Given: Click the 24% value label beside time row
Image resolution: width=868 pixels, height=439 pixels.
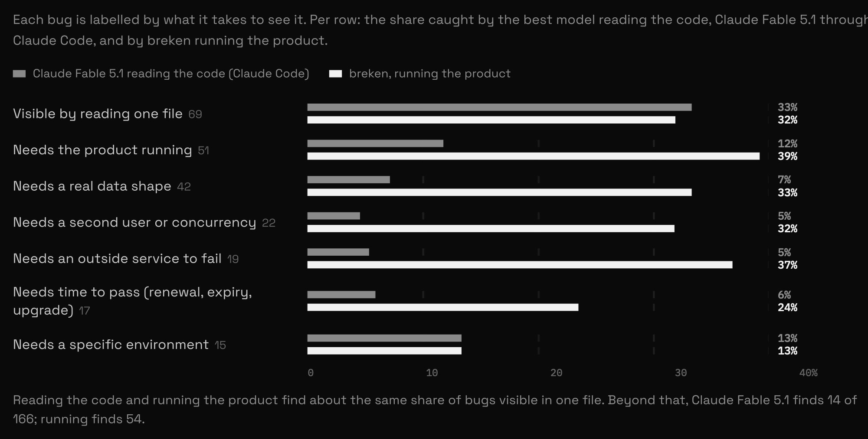Looking at the screenshot, I should (x=787, y=307).
